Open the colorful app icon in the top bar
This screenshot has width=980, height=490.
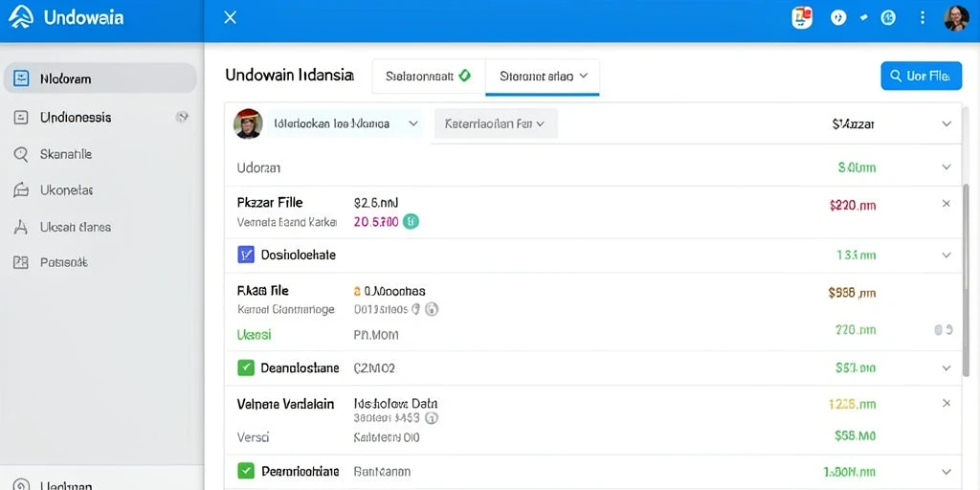[802, 17]
